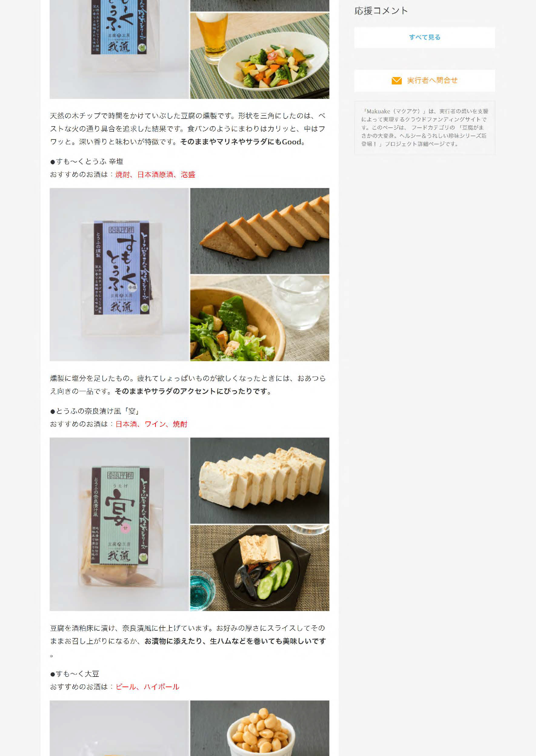Open the すも〜くとうふ 辛塩 package photo
Screen dimensions: 536x756
pos(119,274)
